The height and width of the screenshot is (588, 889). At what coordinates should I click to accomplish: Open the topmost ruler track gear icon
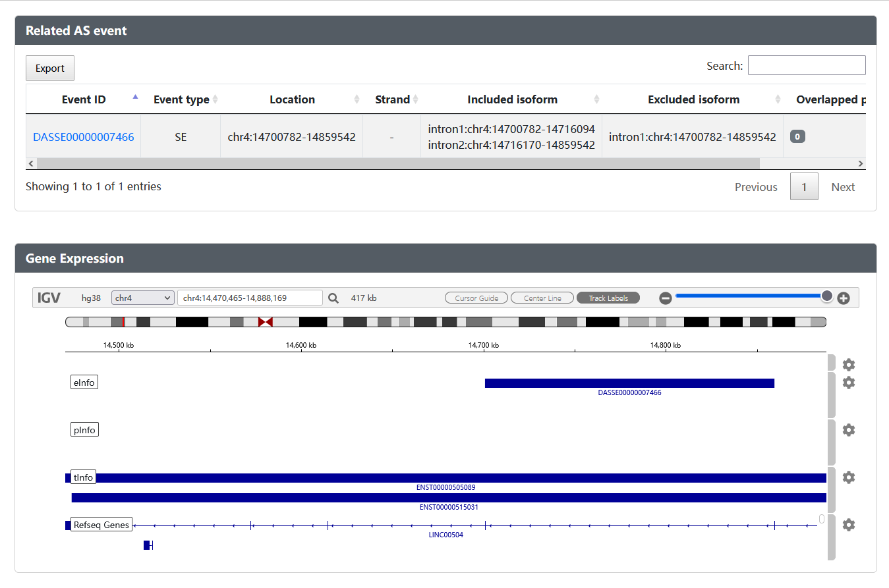click(x=849, y=365)
